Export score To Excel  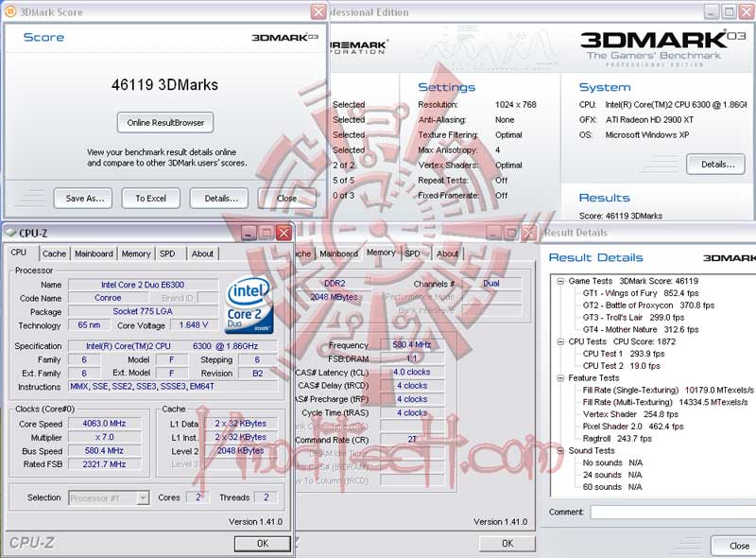coord(151,199)
